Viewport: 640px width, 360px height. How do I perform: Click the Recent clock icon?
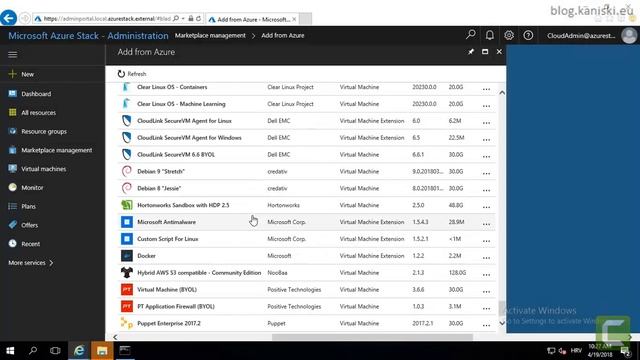click(x=13, y=244)
